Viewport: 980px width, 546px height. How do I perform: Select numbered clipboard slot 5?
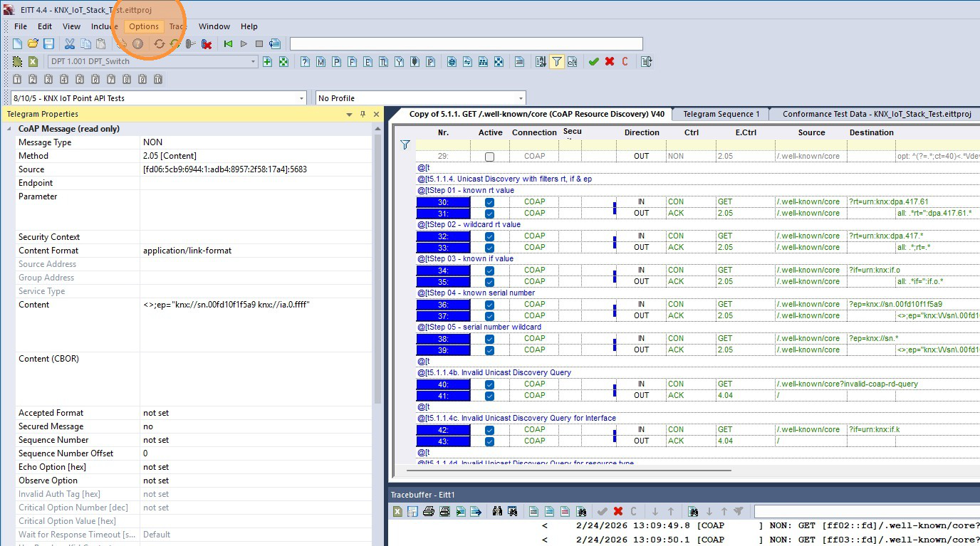79,80
